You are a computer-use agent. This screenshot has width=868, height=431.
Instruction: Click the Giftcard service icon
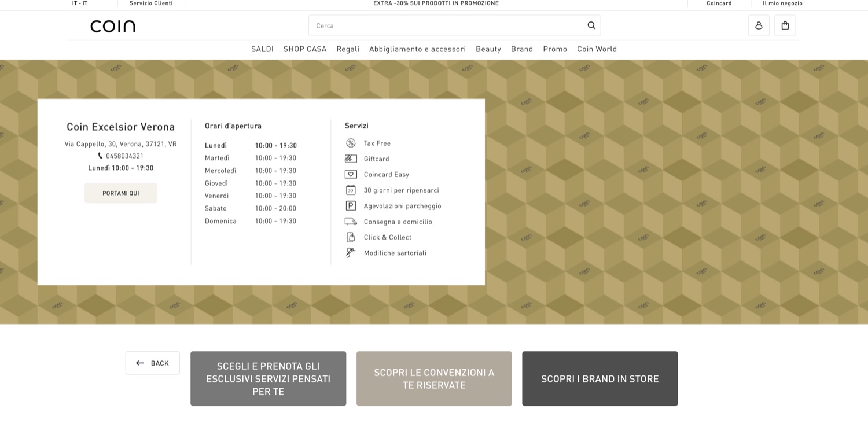pyautogui.click(x=351, y=159)
